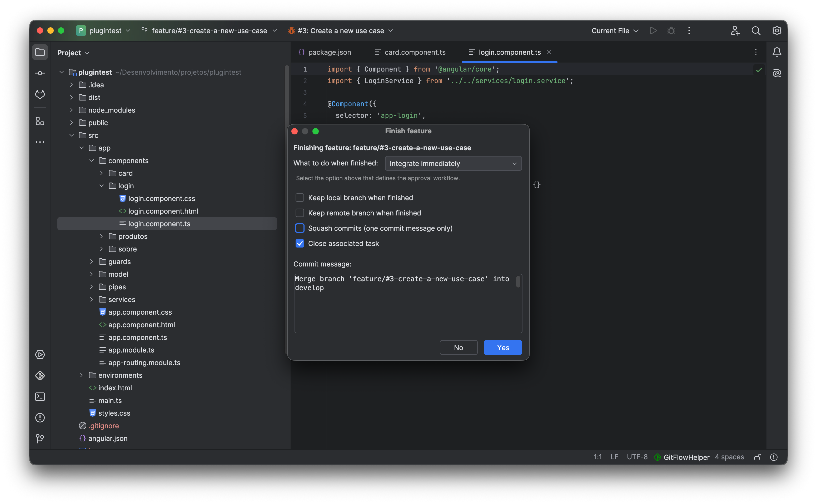Open Search Everywhere magnifier
Viewport: 817px width, 504px height.
click(756, 31)
